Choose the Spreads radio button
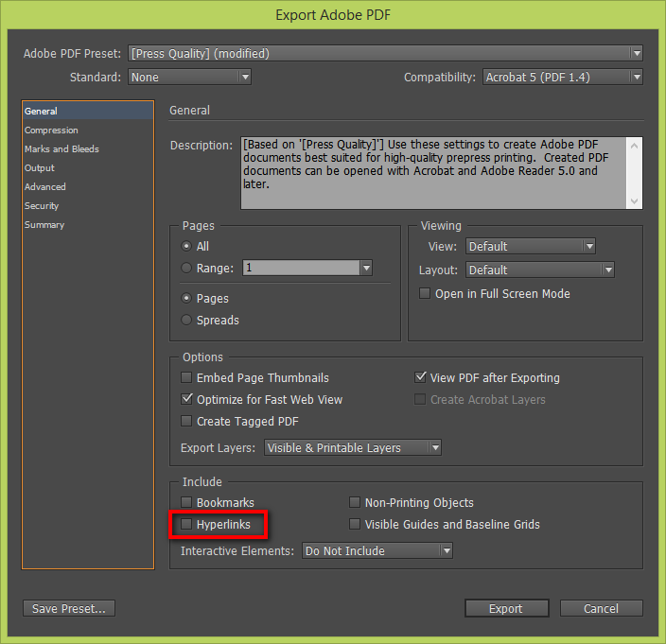 click(x=186, y=320)
